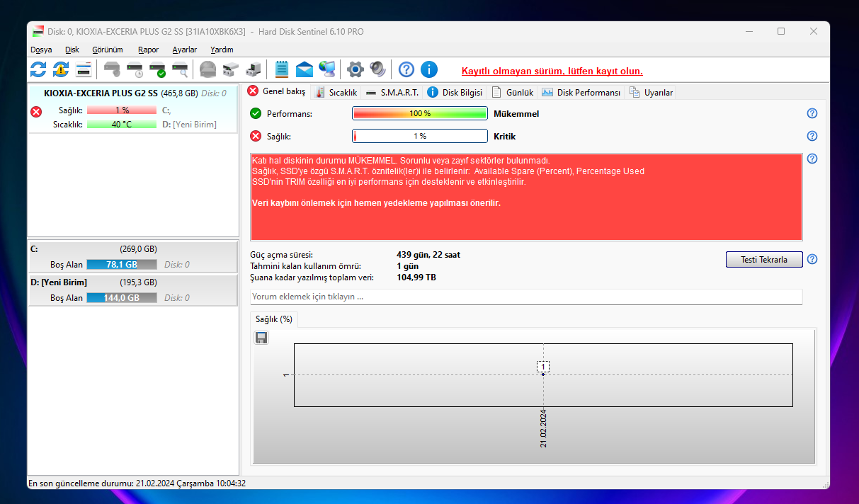Click the unregistered version link 'Kayıtlı olmayan sürüm'
Viewport: 859px width, 504px height.
click(552, 71)
